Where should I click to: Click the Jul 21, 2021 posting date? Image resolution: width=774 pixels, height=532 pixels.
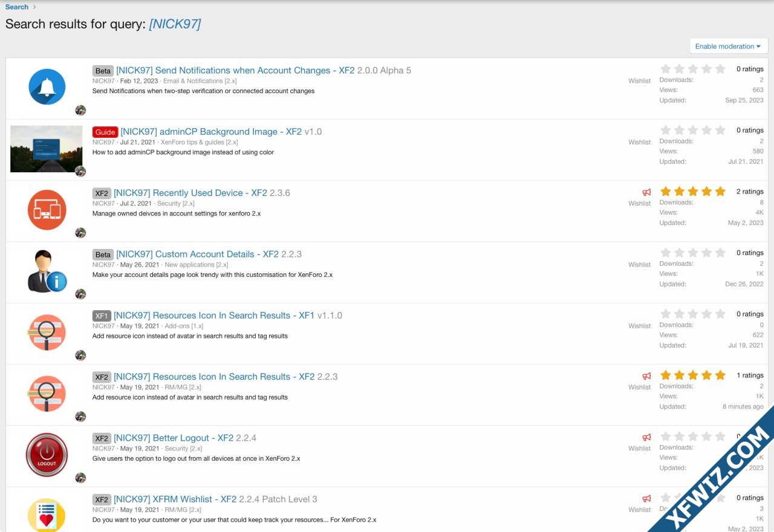pyautogui.click(x=137, y=142)
